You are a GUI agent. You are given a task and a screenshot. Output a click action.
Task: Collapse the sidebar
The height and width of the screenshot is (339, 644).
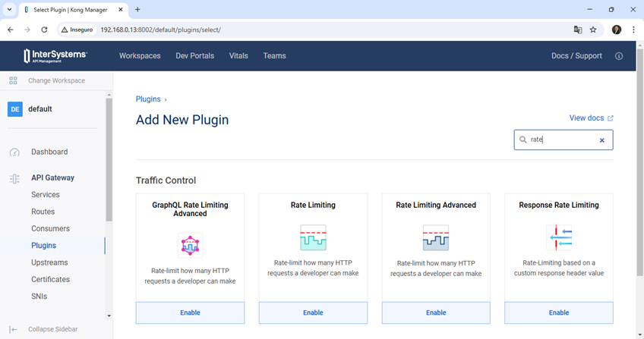[52, 329]
